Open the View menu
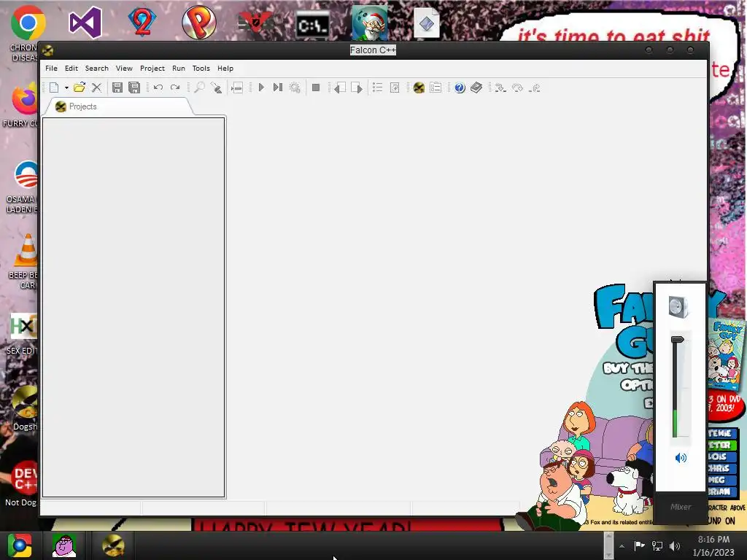747x560 pixels. coord(124,68)
